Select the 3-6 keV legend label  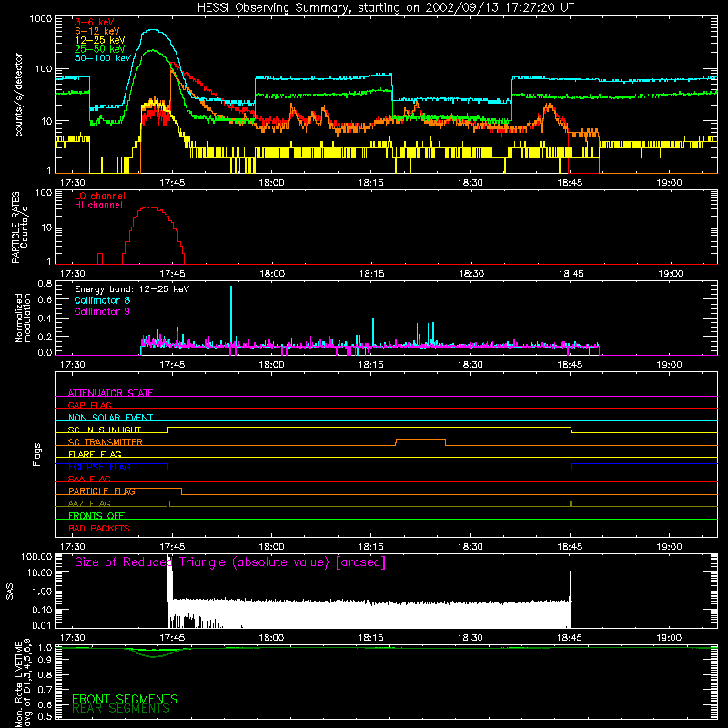click(x=95, y=22)
